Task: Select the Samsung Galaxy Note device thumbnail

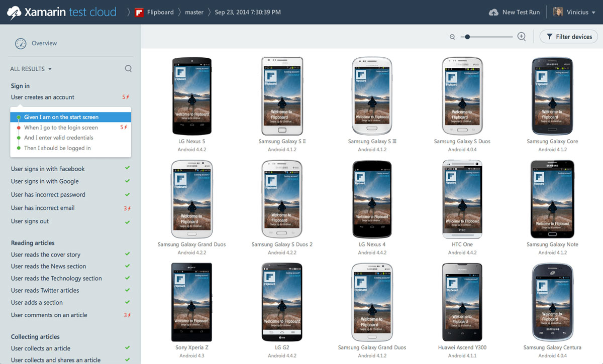Action: point(552,199)
